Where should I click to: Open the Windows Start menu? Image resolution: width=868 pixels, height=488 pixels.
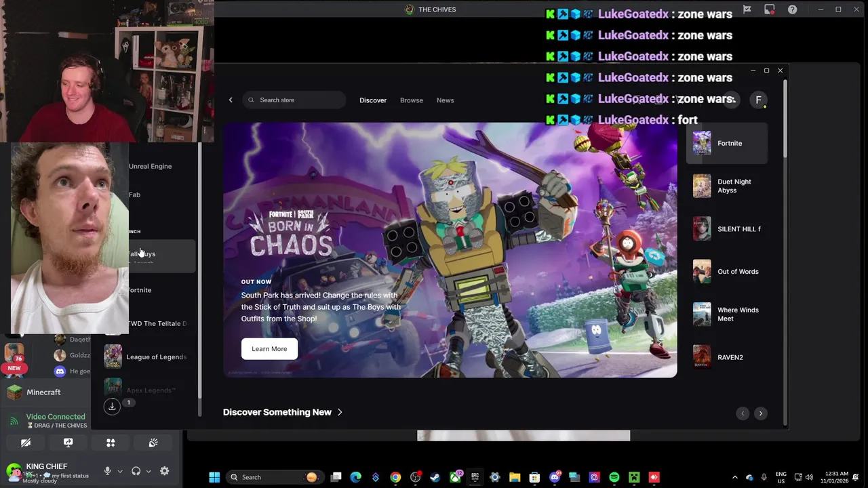(214, 477)
